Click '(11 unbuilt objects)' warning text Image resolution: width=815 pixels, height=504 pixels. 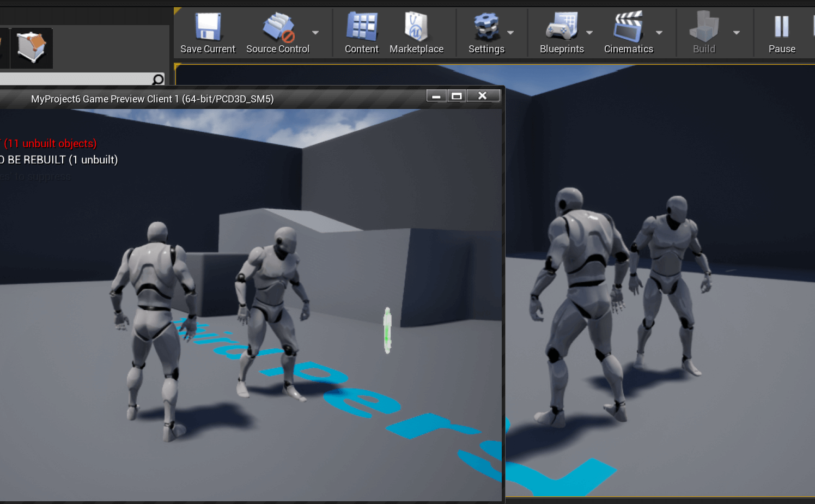[x=50, y=143]
